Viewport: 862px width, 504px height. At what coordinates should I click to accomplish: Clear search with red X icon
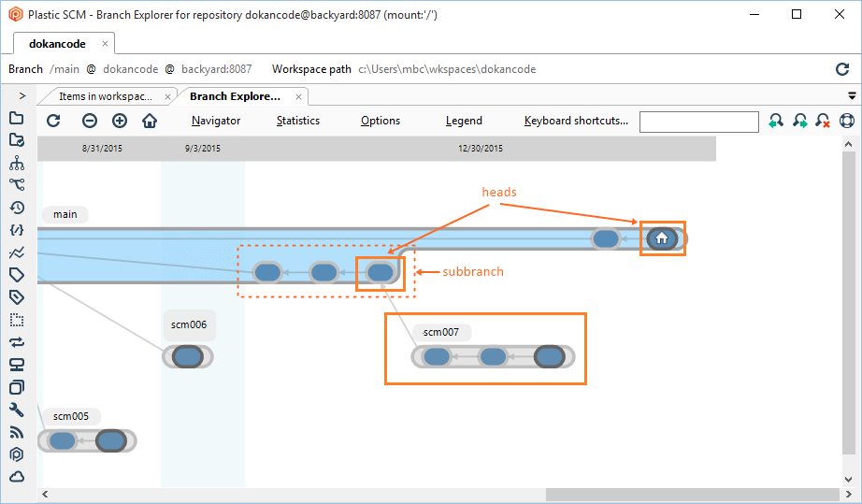(x=823, y=121)
